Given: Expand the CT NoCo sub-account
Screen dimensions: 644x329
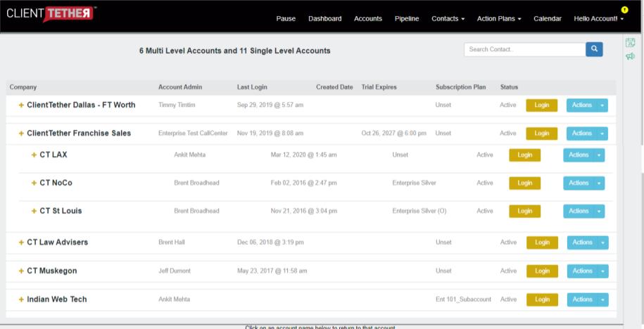Looking at the screenshot, I should click(34, 183).
